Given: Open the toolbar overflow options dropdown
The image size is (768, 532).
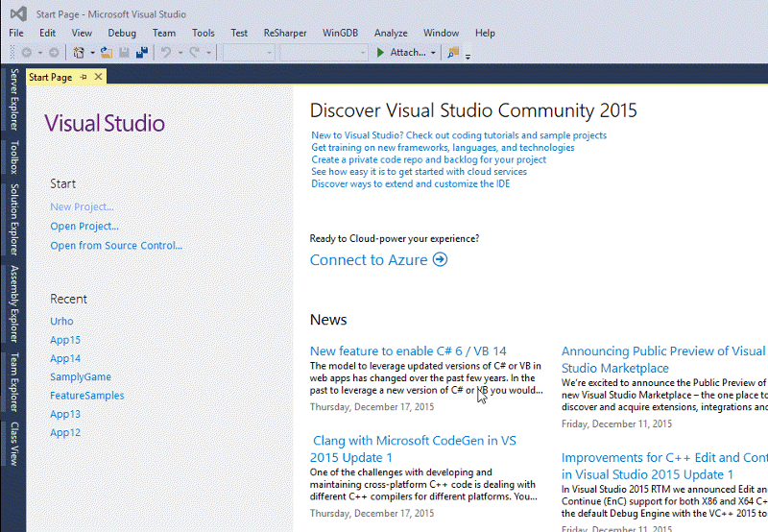Looking at the screenshot, I should (468, 56).
